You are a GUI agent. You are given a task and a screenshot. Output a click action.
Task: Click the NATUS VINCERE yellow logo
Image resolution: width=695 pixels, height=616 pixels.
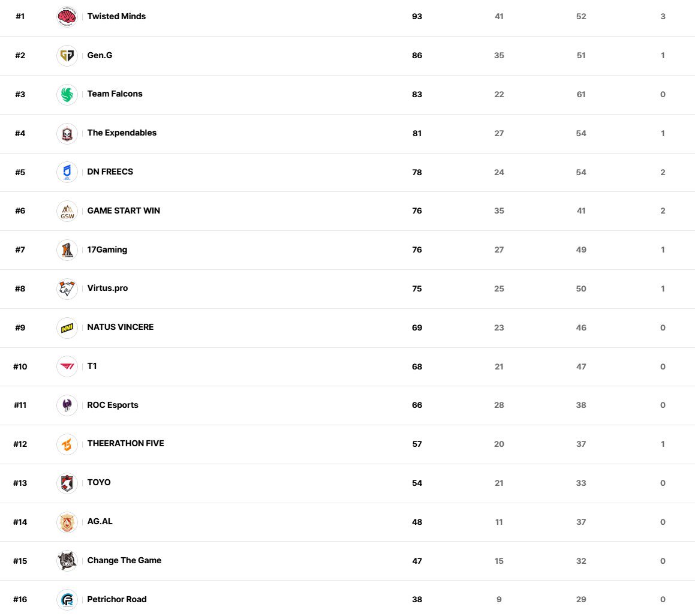pos(67,327)
